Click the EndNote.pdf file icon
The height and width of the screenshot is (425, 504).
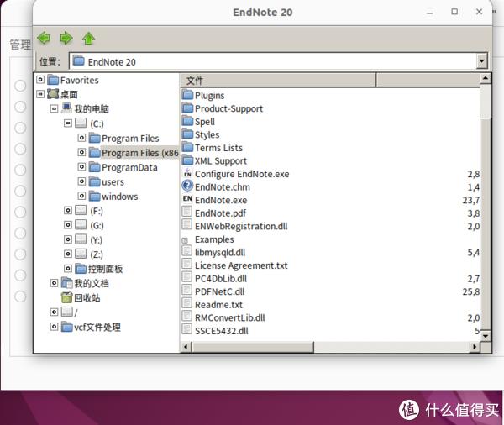click(x=187, y=213)
